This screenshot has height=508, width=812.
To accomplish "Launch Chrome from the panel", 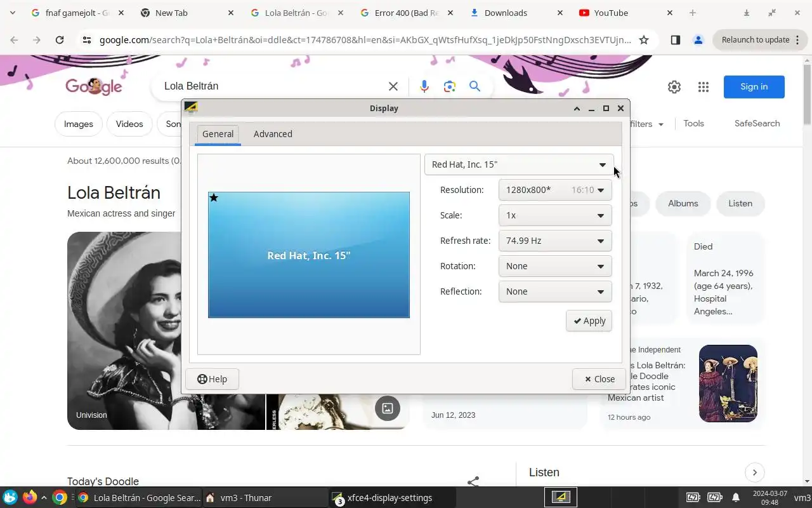I will (x=60, y=497).
